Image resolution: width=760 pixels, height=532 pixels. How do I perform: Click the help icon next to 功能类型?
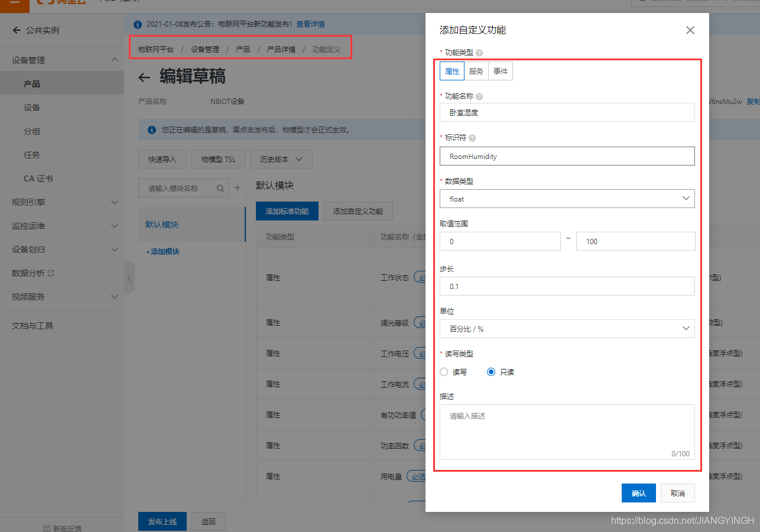479,53
